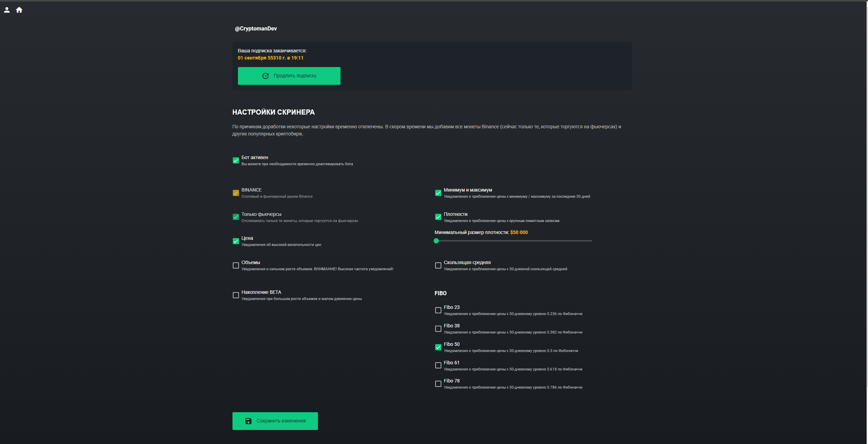Enable Накопление BETA checkbox

[x=236, y=295]
